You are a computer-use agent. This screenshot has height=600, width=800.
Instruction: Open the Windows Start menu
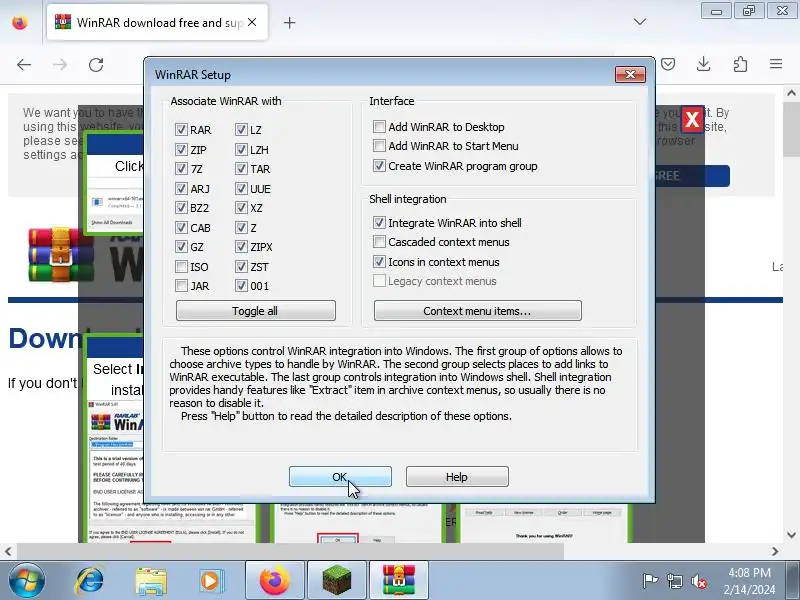tap(26, 581)
